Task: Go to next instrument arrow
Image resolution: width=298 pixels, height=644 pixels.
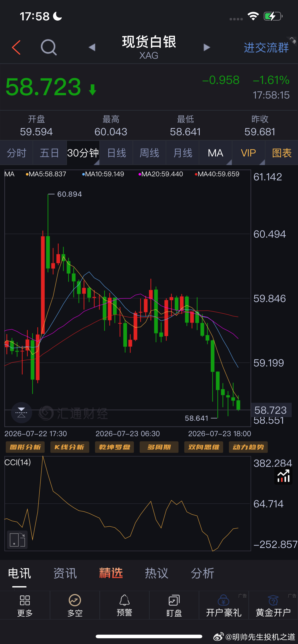Action: pyautogui.click(x=207, y=47)
